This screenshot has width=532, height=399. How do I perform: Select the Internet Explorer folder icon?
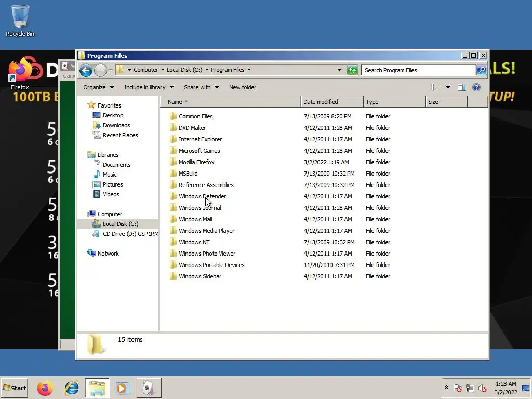pos(173,139)
